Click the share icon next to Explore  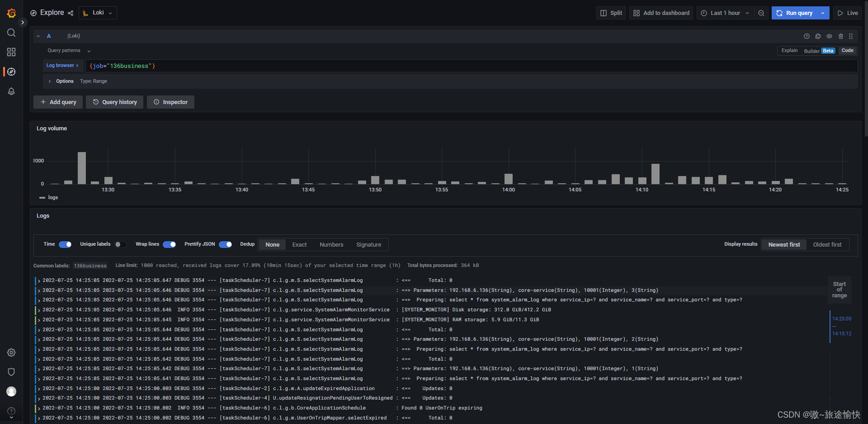tap(71, 13)
